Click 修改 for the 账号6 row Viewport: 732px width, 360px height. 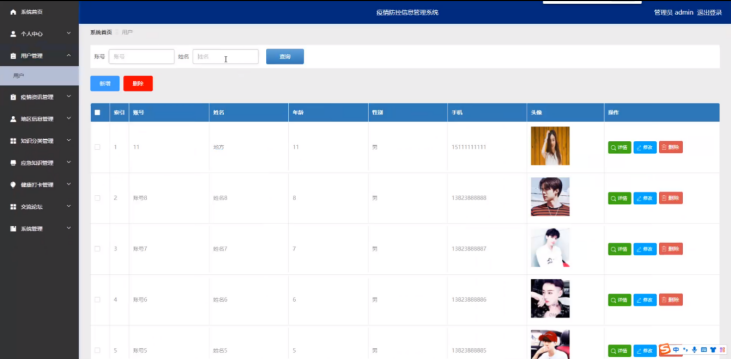(645, 300)
